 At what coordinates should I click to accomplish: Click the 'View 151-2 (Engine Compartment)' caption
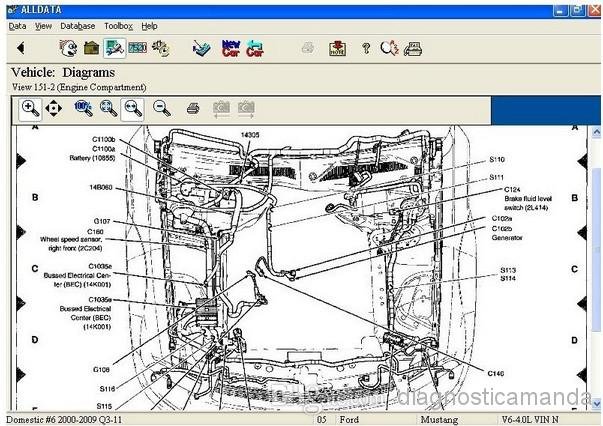pyautogui.click(x=79, y=87)
